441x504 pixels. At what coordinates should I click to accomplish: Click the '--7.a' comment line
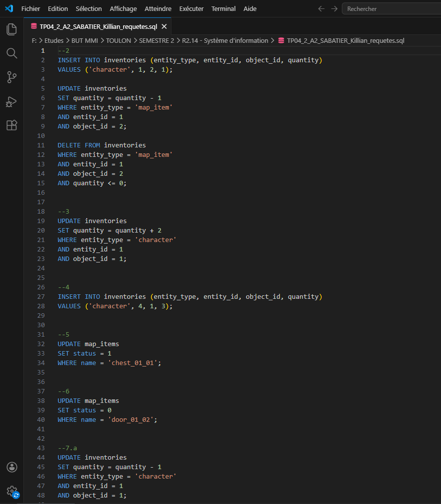(67, 448)
